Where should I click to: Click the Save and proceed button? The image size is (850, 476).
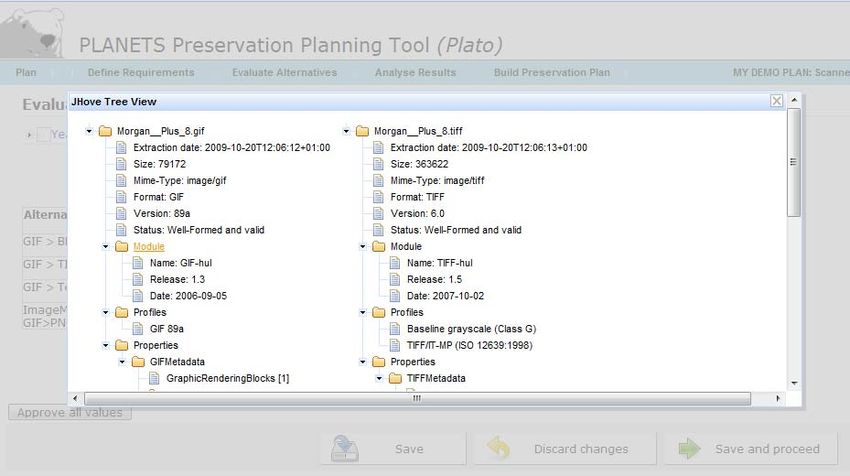point(751,449)
